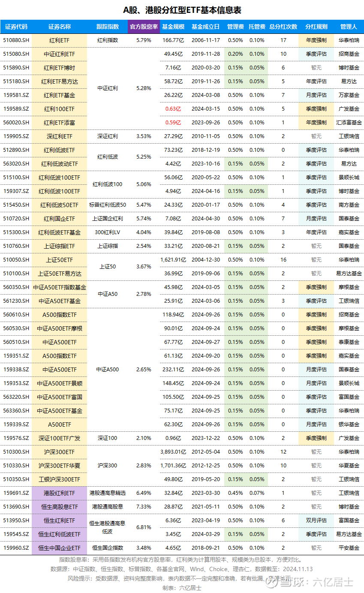Select the inception date '2010-11-05'
Viewport: 364px width, 593px height.
click(206, 136)
